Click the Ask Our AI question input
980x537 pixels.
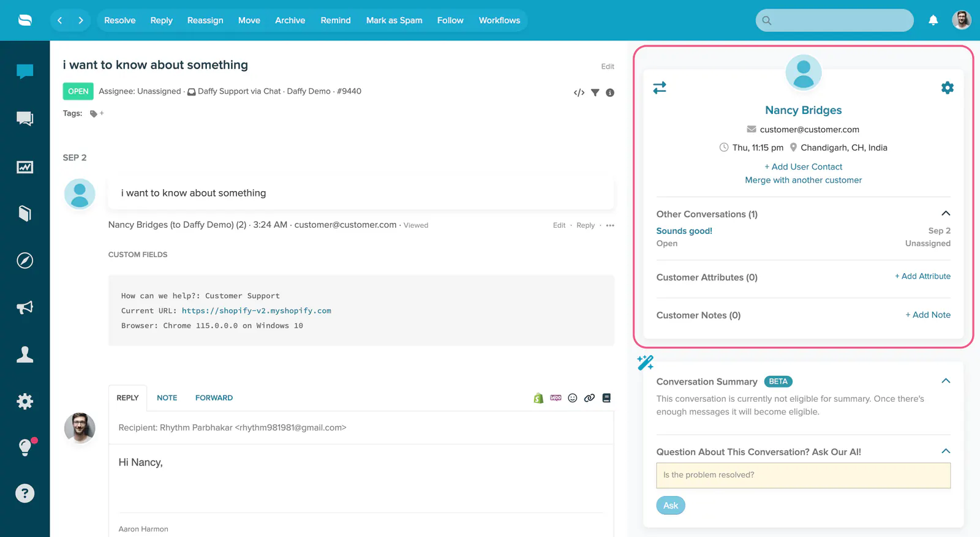point(803,475)
